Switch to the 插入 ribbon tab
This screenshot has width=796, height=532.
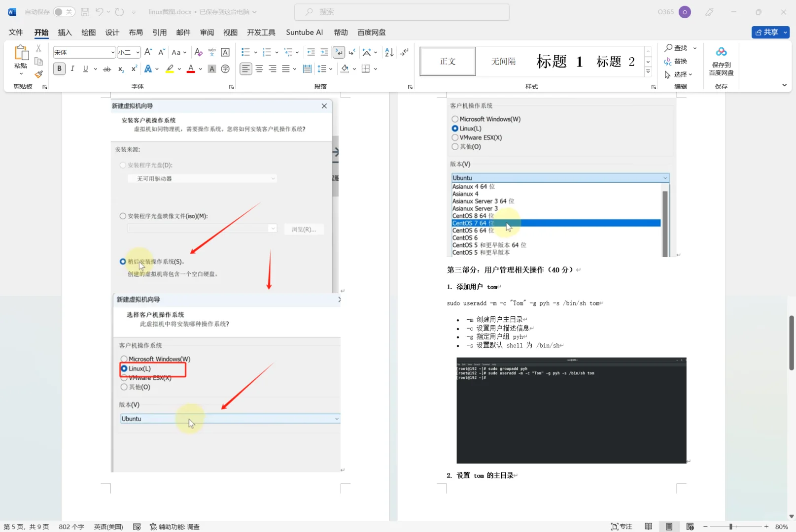(x=65, y=32)
